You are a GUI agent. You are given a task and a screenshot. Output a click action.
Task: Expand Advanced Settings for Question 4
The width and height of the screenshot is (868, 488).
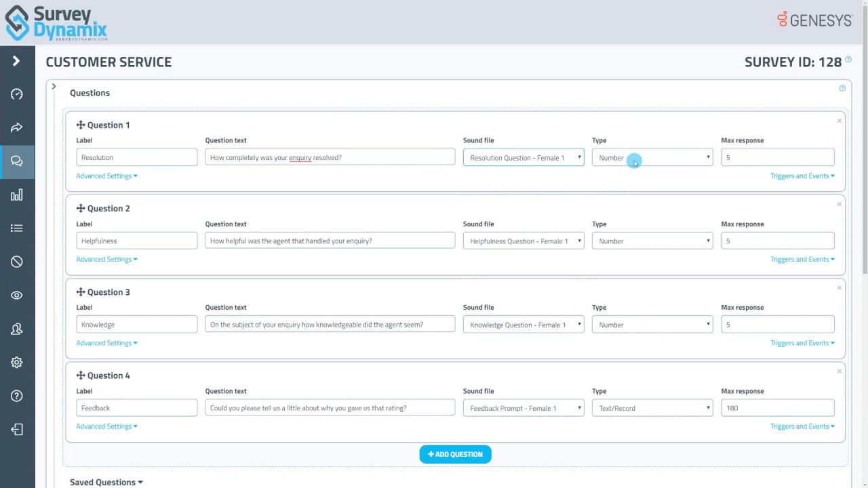click(x=106, y=426)
